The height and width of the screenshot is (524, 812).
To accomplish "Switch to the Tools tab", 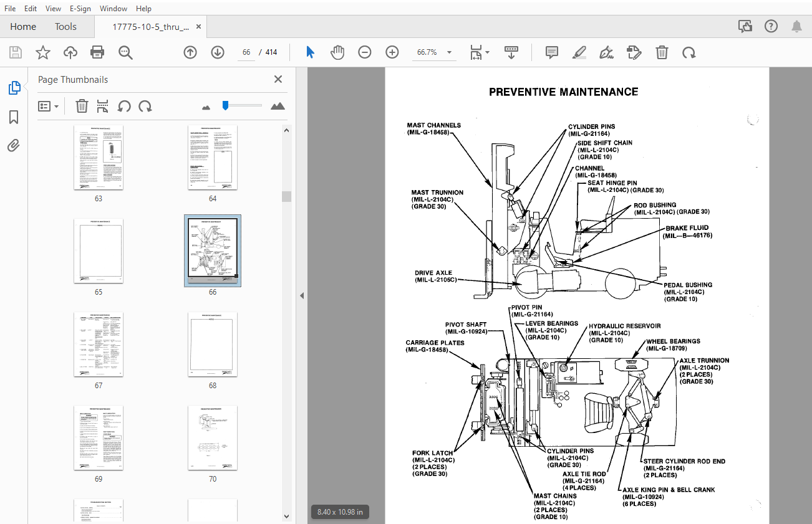I will (65, 27).
